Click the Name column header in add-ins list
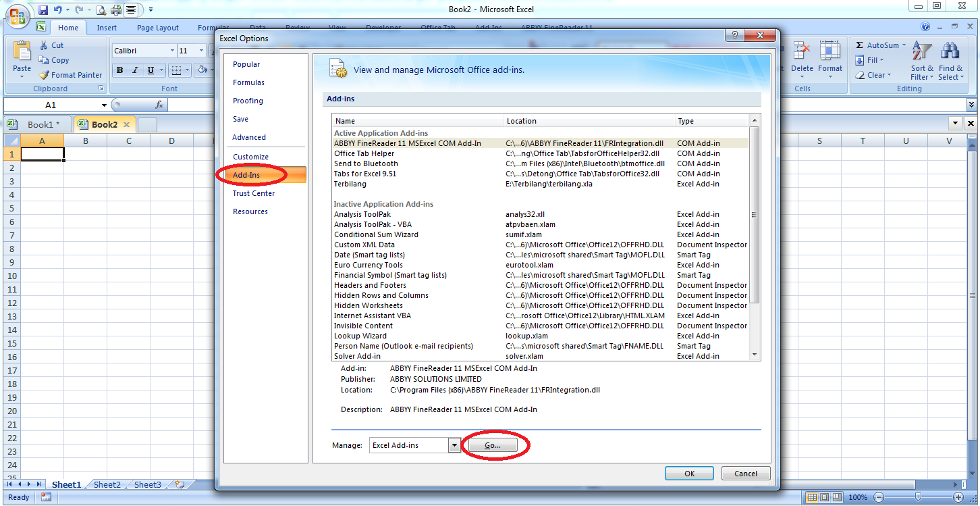This screenshot has width=980, height=506. tap(418, 121)
